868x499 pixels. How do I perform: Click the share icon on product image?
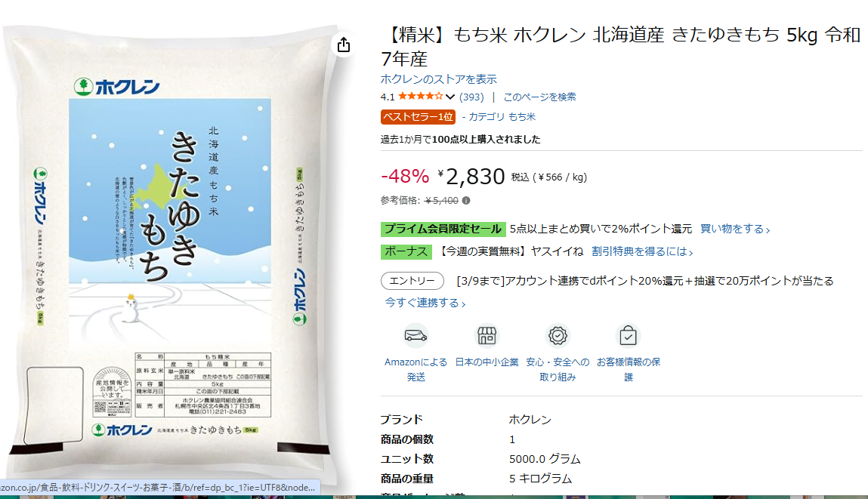tap(344, 45)
